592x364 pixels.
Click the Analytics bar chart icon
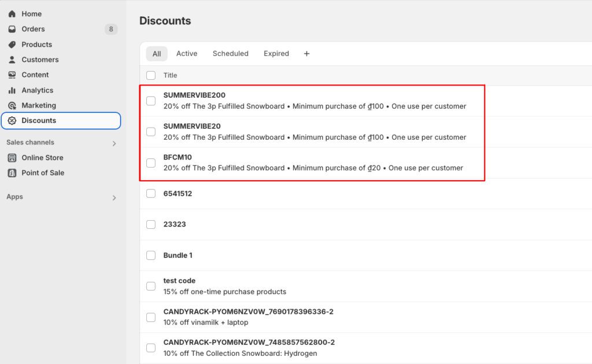[x=12, y=90]
